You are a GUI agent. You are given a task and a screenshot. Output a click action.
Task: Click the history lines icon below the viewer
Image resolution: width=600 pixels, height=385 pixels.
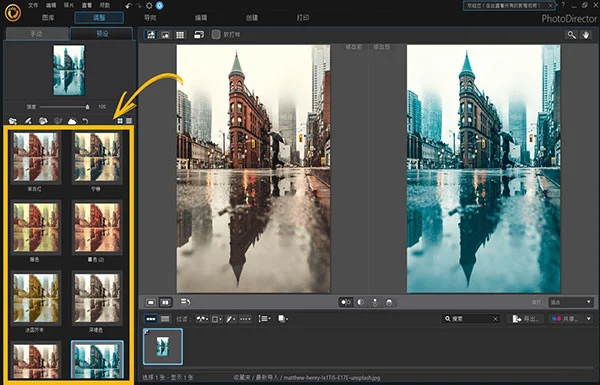tap(186, 302)
